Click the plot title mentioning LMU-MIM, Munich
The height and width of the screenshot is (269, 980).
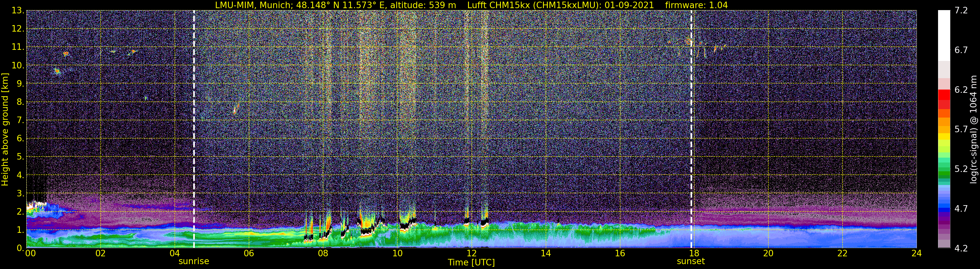(471, 5)
